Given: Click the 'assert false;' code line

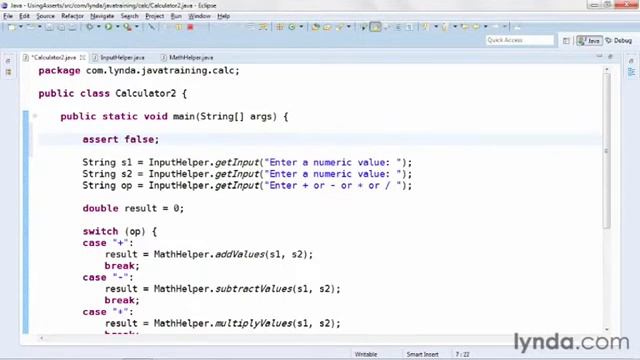Looking at the screenshot, I should [120, 140].
